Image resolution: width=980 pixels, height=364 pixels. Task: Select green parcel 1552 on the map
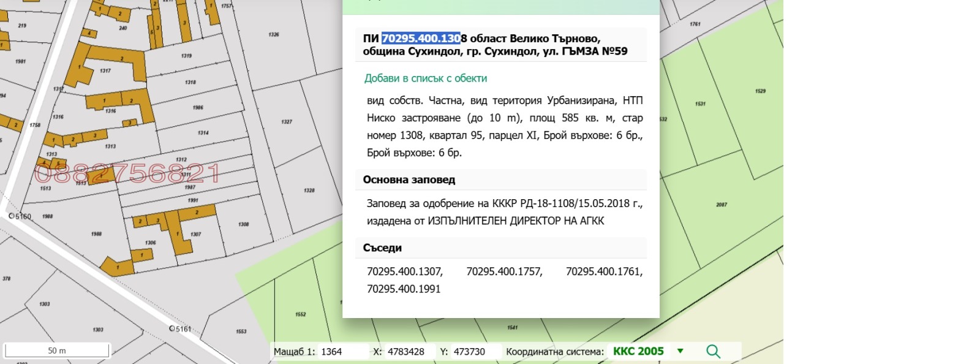point(300,314)
